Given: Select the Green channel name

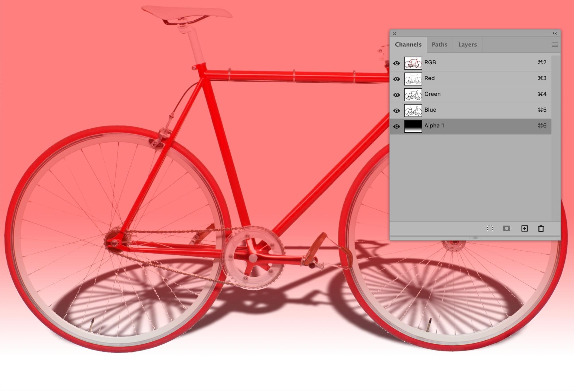Looking at the screenshot, I should (x=432, y=94).
